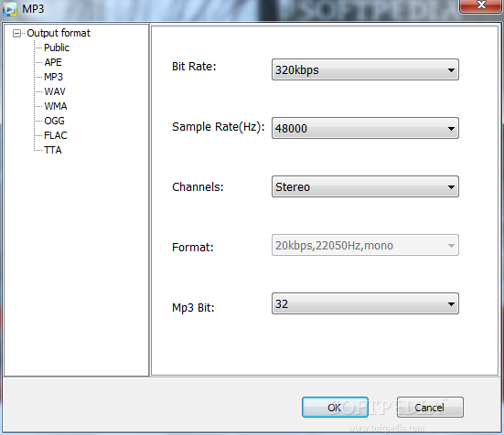Open the Sample Rate dropdown showing 48000
The width and height of the screenshot is (504, 435).
click(x=365, y=128)
